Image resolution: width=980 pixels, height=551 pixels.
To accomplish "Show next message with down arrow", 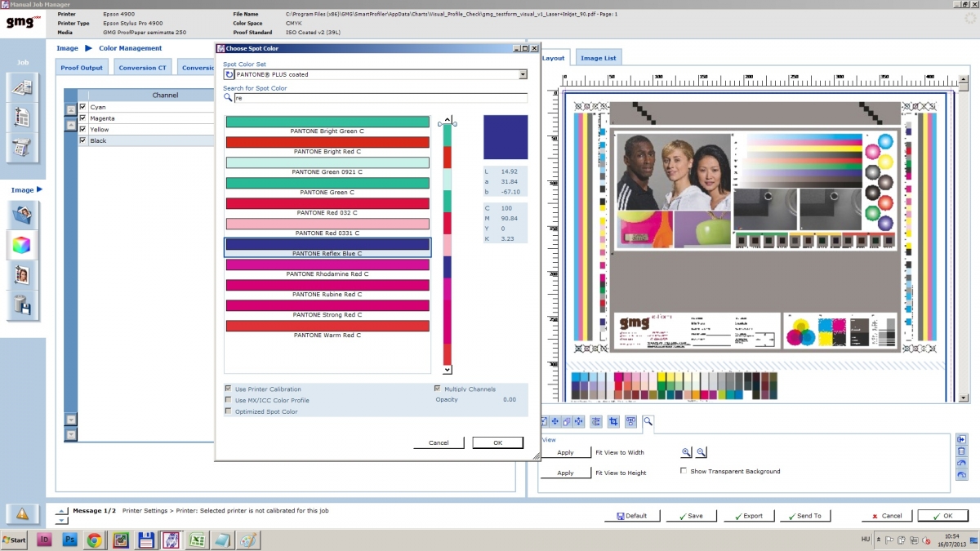I will click(62, 520).
